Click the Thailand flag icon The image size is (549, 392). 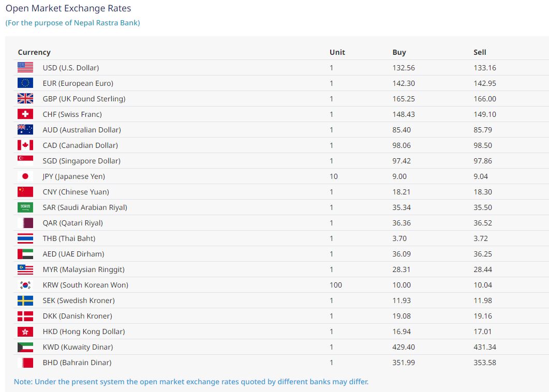click(25, 238)
